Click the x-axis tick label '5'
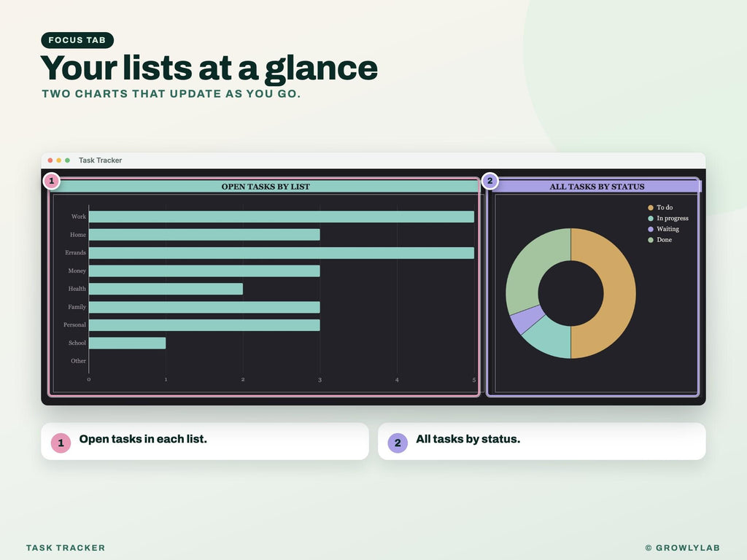 (x=473, y=380)
